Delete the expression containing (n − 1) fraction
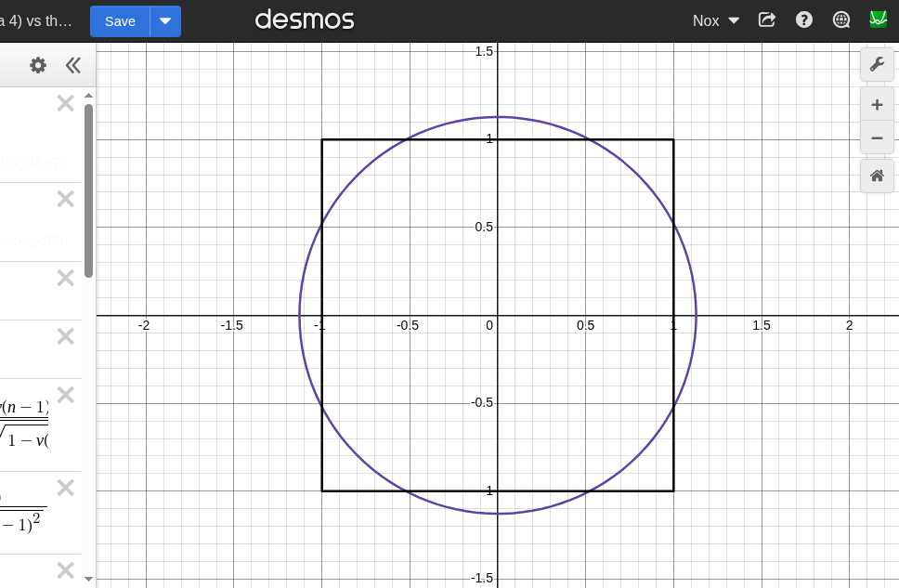This screenshot has width=899, height=588. click(x=66, y=395)
